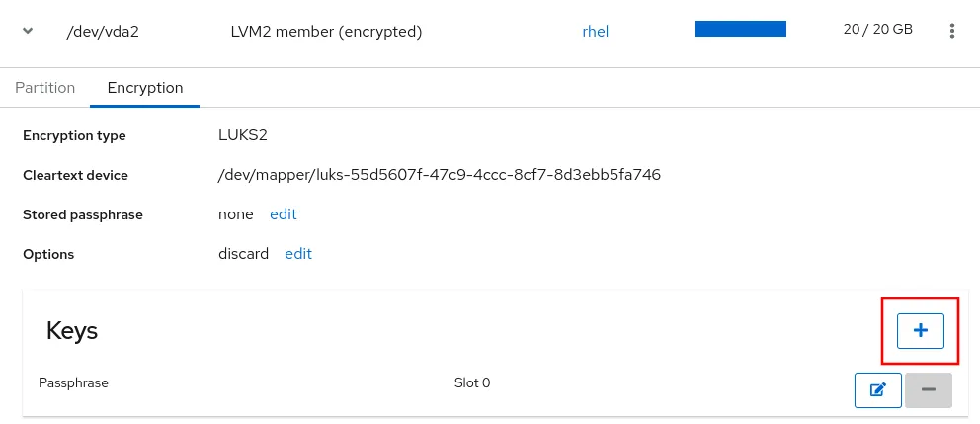Screen dimensions: 980x424
Task: Click the LVM2 member (encrypted) label
Action: click(326, 31)
